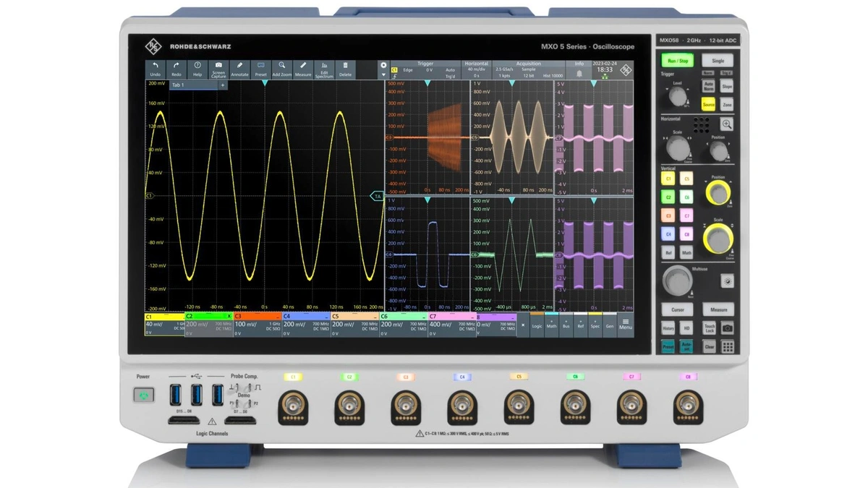Push the Horizontal Scale knob
868x488 pixels.
click(x=678, y=149)
